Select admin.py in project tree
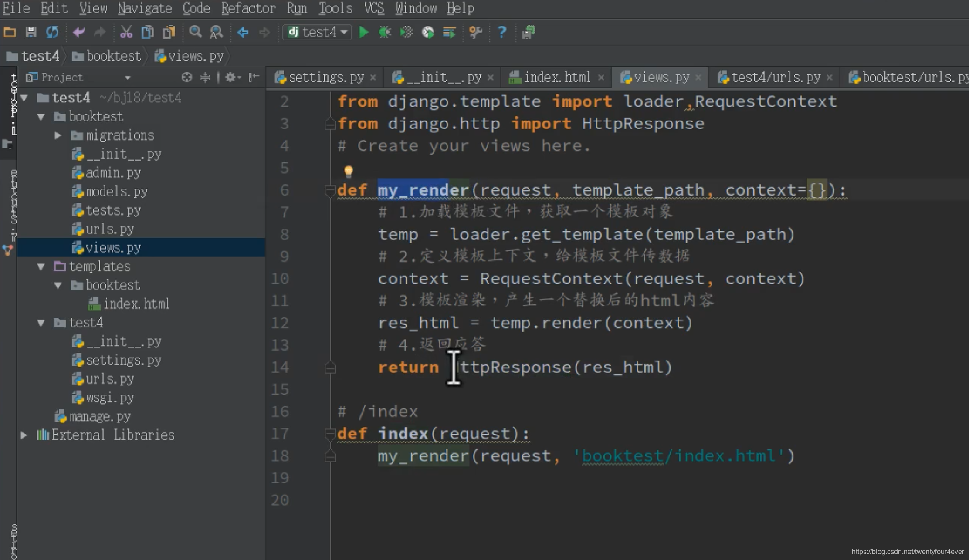The height and width of the screenshot is (560, 969). tap(106, 173)
